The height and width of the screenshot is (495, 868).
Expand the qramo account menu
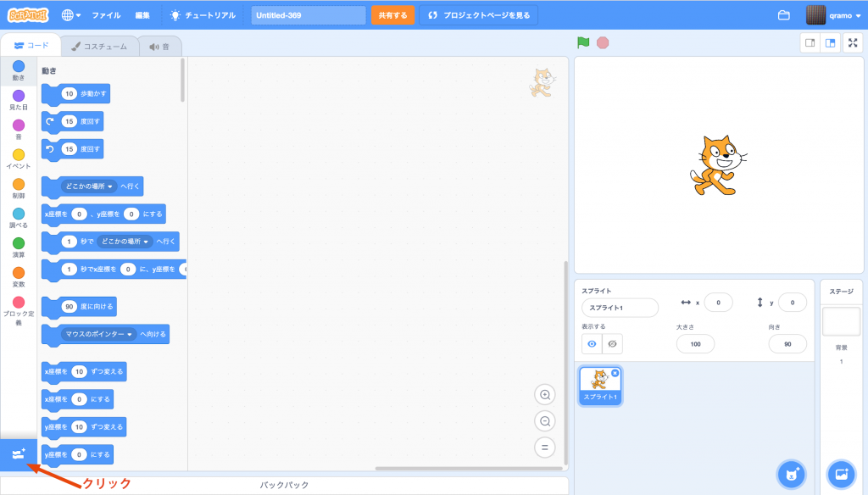click(x=834, y=15)
